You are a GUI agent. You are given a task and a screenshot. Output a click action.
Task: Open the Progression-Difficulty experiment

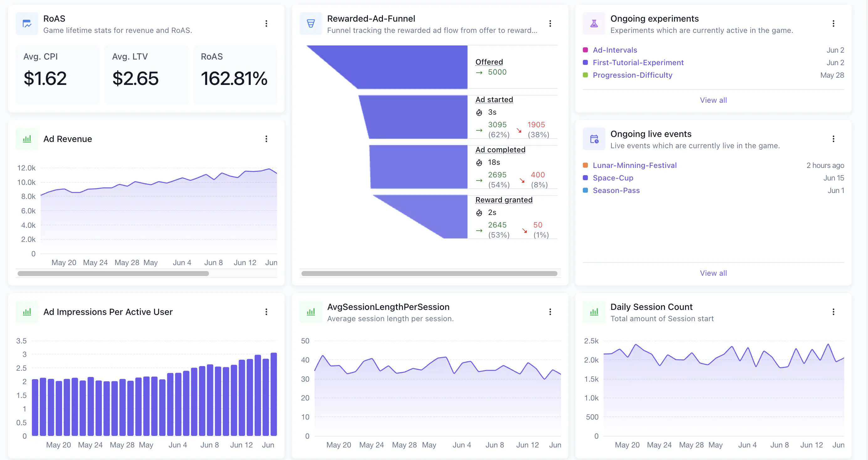[632, 75]
